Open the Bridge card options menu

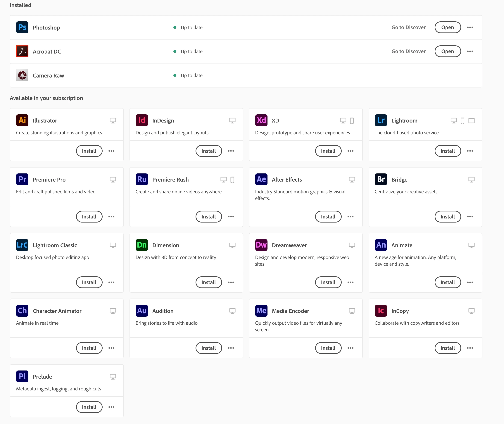[x=470, y=217]
